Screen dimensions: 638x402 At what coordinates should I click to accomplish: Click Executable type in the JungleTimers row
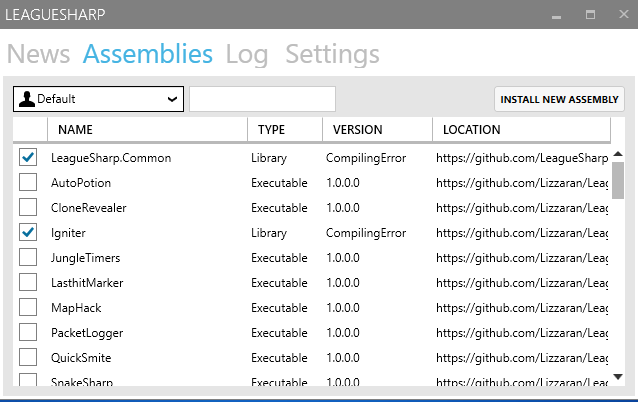pos(279,258)
